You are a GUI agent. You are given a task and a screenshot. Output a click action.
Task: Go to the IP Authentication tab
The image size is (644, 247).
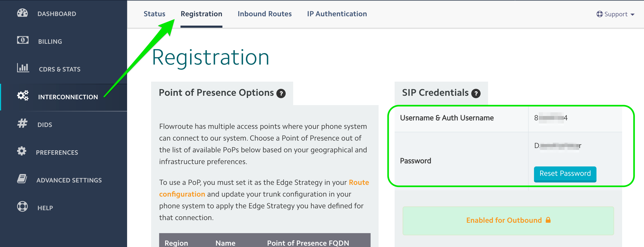[337, 14]
